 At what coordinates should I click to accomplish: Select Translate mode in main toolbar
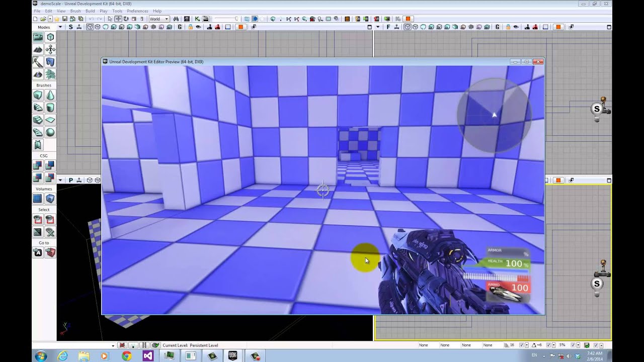[118, 19]
